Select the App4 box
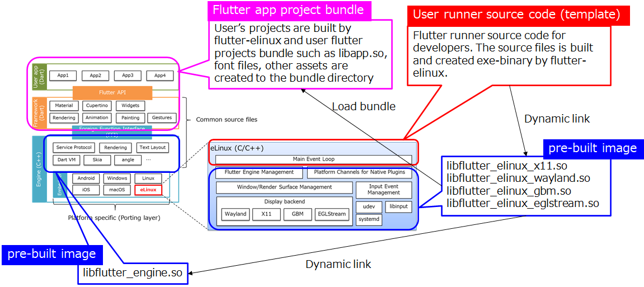Screen dimensions: 644x287 click(x=160, y=76)
